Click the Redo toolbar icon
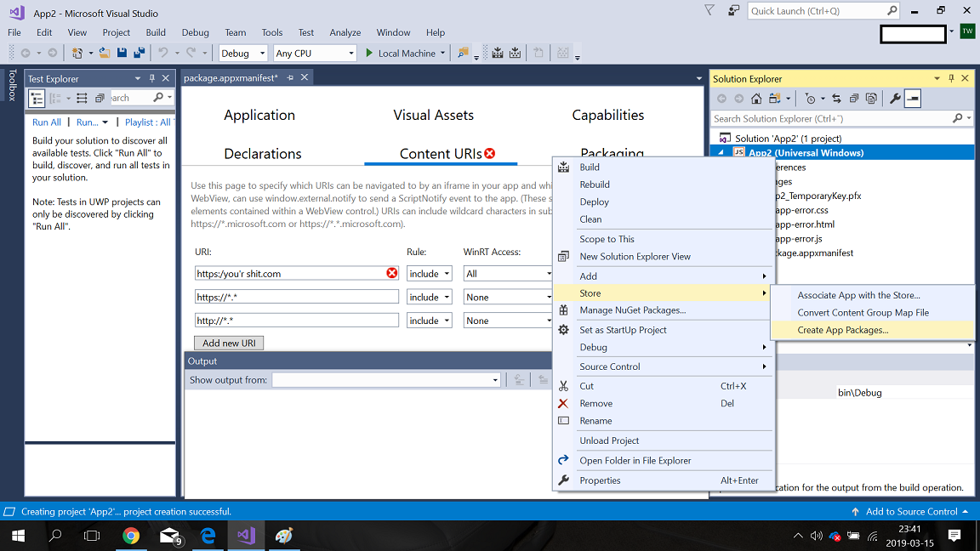980x551 pixels. point(191,53)
